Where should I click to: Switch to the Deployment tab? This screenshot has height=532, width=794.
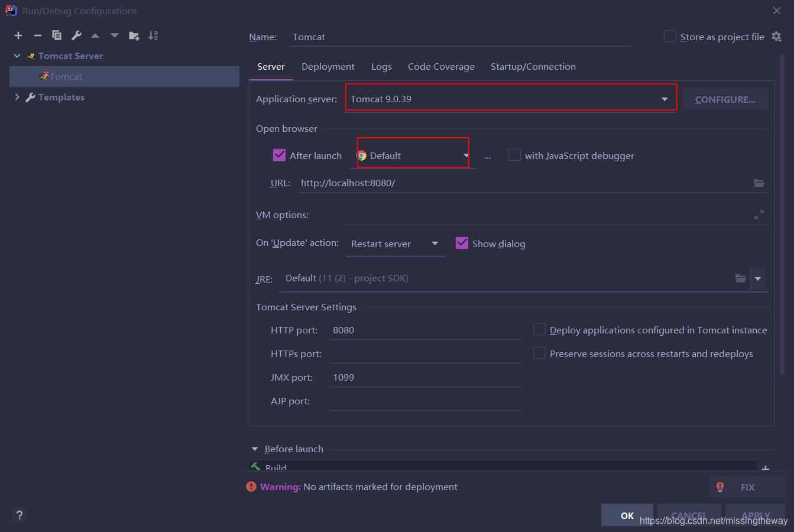coord(328,67)
